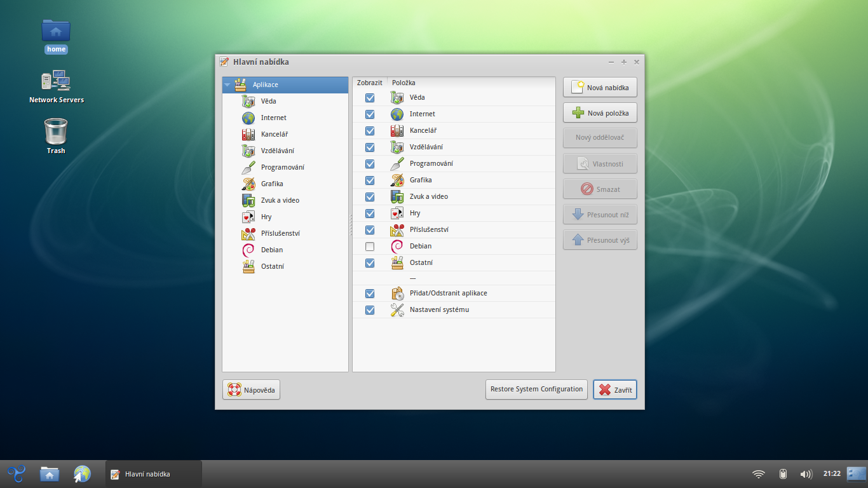Screen dimensions: 868x488
Task: Select the Hry cards icon in left tree
Action: point(248,217)
